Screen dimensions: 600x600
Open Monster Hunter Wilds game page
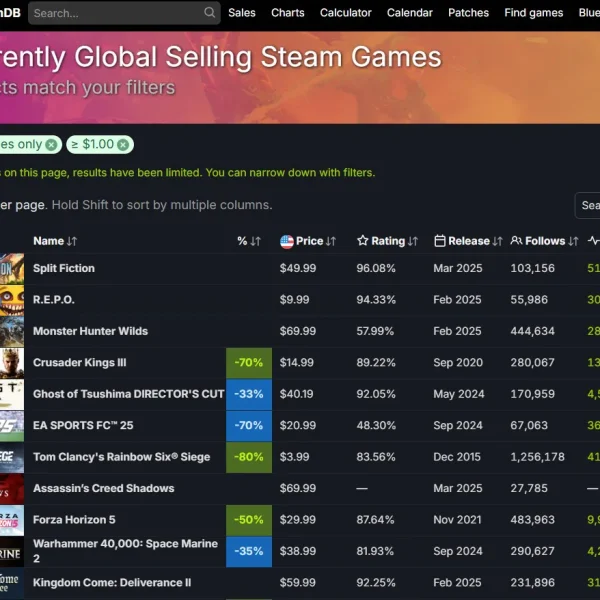pos(90,331)
